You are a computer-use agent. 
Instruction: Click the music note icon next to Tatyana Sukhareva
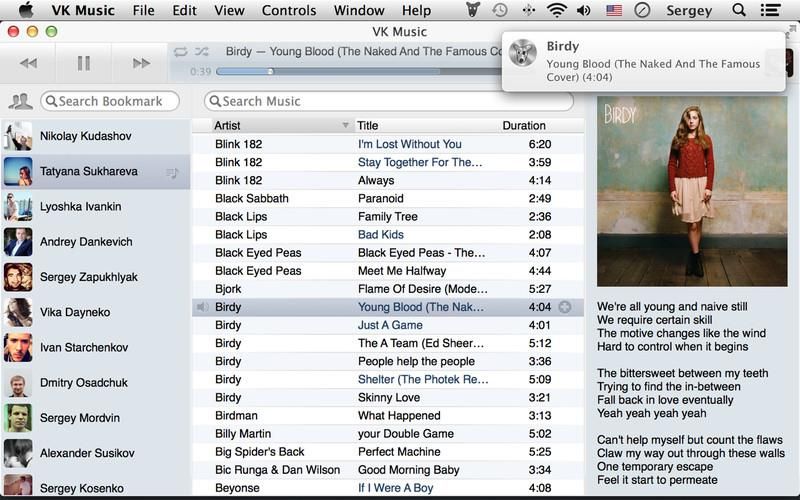[172, 172]
